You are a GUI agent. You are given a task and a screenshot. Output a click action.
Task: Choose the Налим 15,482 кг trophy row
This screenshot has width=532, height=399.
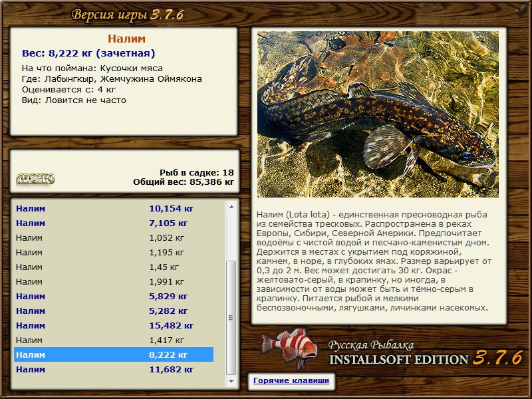coord(113,326)
